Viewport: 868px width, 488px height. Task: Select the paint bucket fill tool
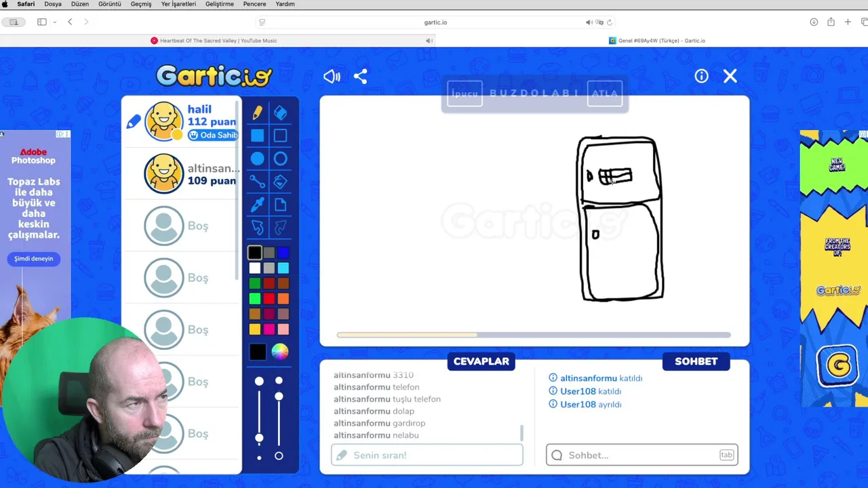pyautogui.click(x=280, y=182)
